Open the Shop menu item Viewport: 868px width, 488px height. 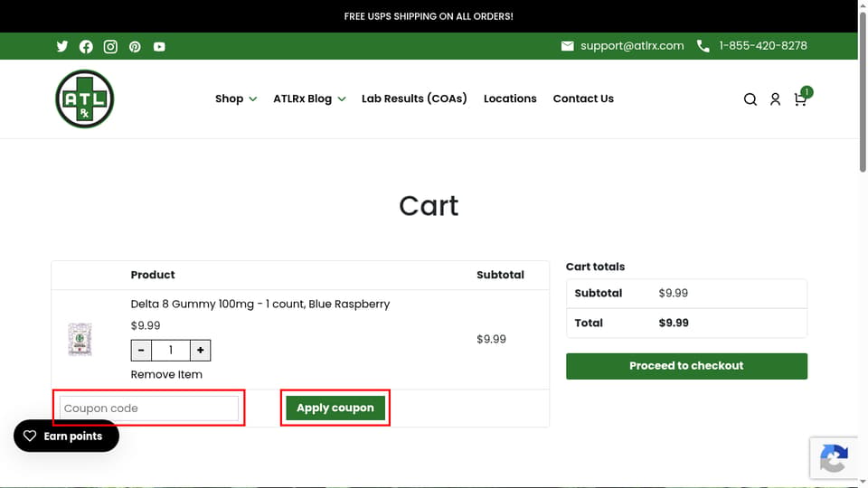click(229, 99)
